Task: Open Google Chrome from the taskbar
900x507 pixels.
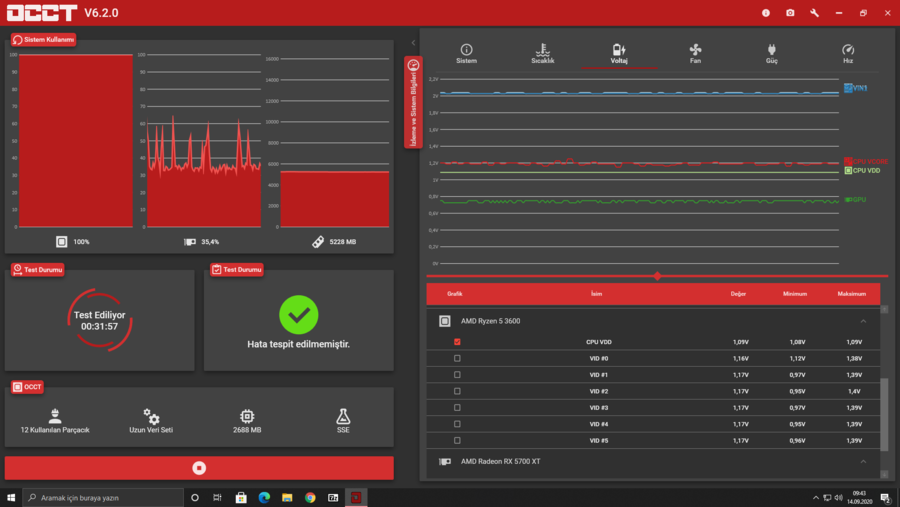Action: pos(310,497)
